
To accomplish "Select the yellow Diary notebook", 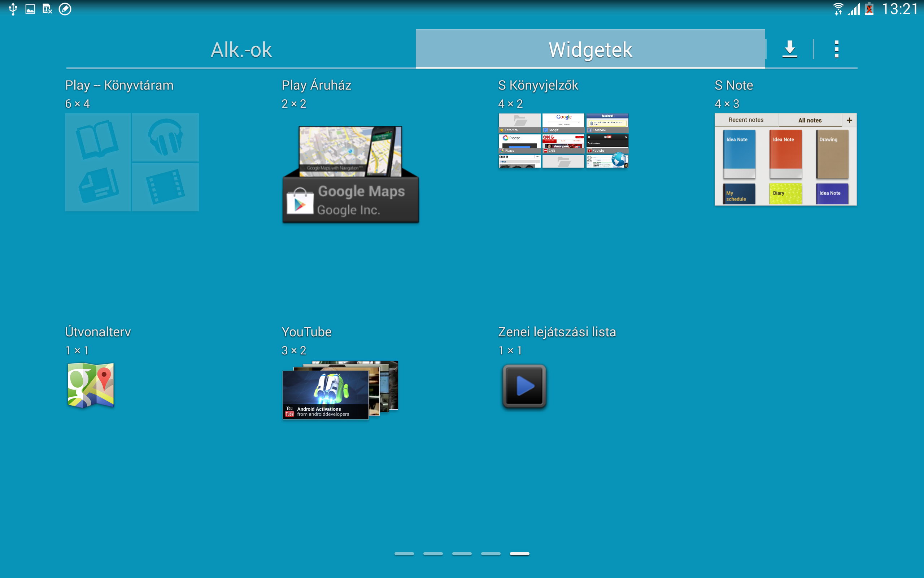I will (x=785, y=194).
